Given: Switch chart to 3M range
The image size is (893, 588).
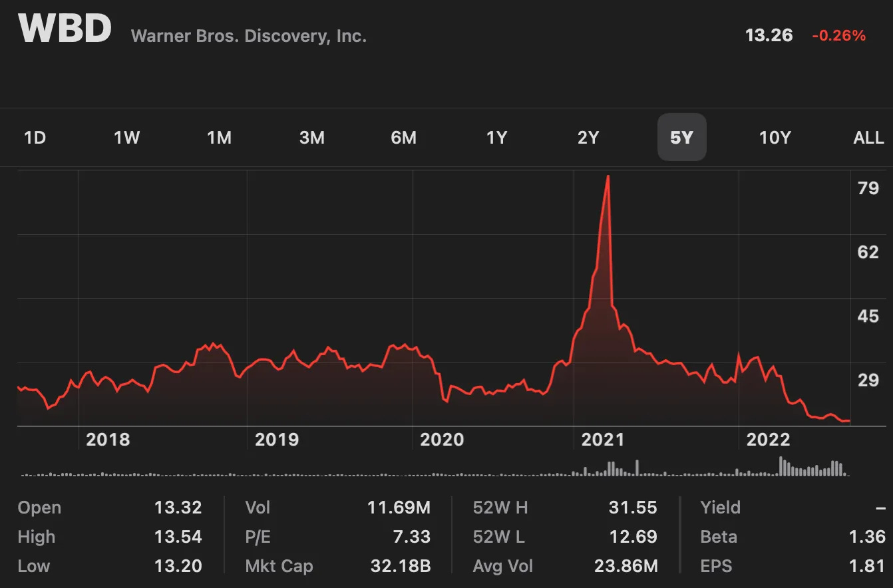Looking at the screenshot, I should tap(311, 138).
